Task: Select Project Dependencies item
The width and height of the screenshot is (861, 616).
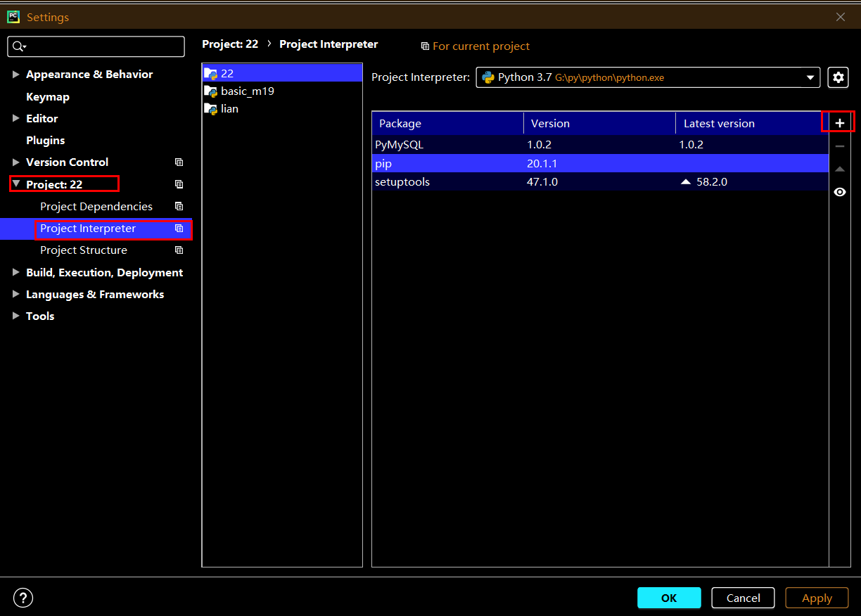Action: tap(96, 207)
